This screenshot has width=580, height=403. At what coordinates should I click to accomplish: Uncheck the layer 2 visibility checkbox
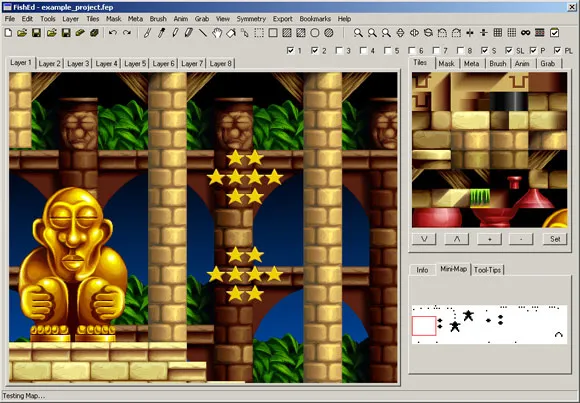(315, 50)
